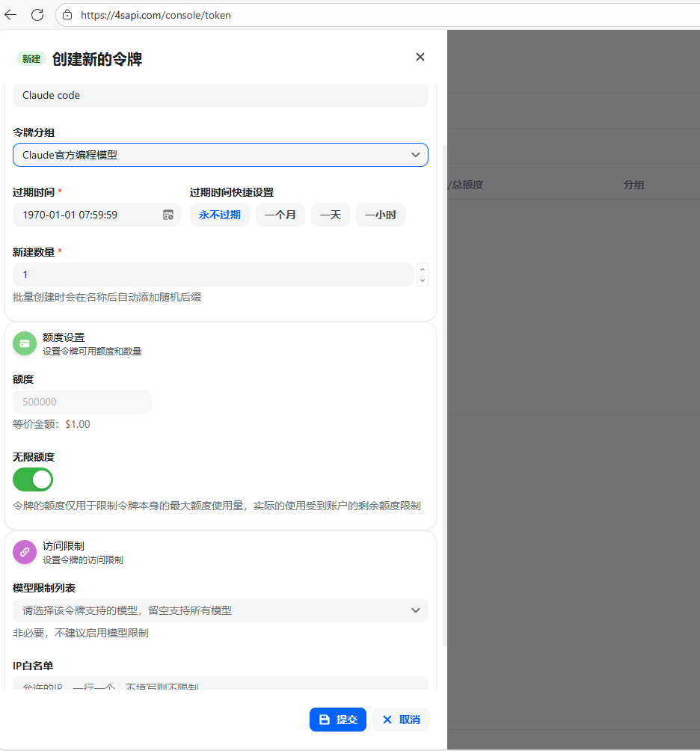The image size is (700, 751).
Task: Open the 令牌分组 dropdown
Action: click(x=221, y=155)
